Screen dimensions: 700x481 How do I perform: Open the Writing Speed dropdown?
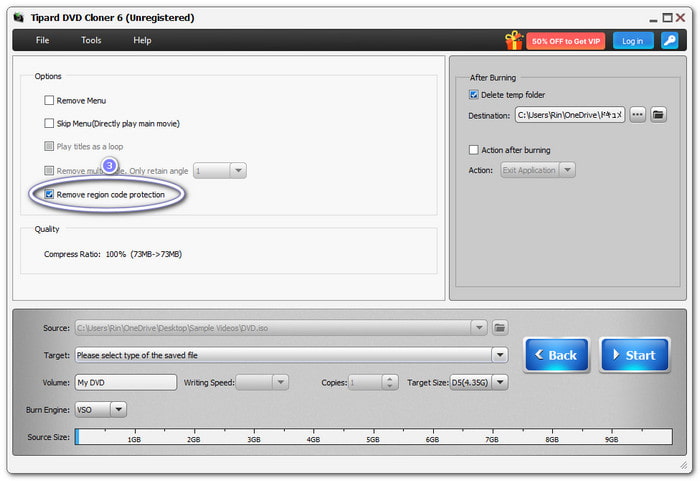coord(281,382)
